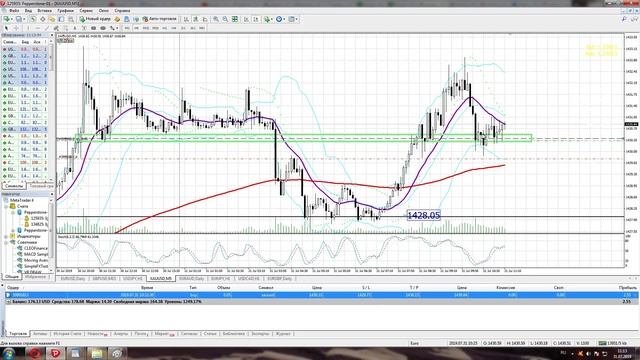Open the Графики menu
The image size is (640, 360).
point(65,11)
